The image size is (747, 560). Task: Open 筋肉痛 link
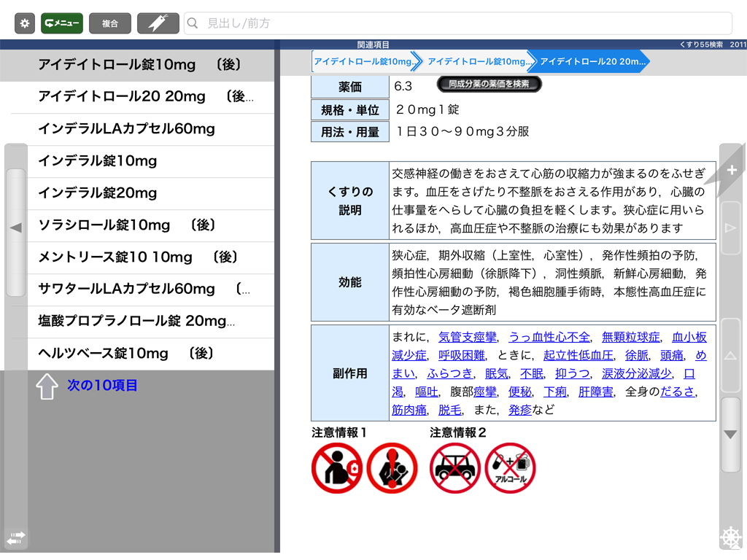(409, 410)
